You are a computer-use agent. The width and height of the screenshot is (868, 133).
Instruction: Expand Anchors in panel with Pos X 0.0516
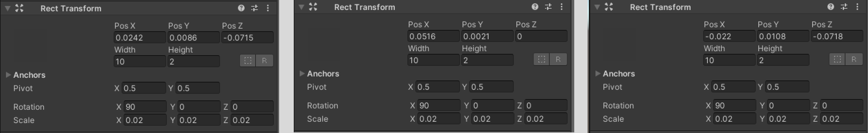click(x=302, y=73)
